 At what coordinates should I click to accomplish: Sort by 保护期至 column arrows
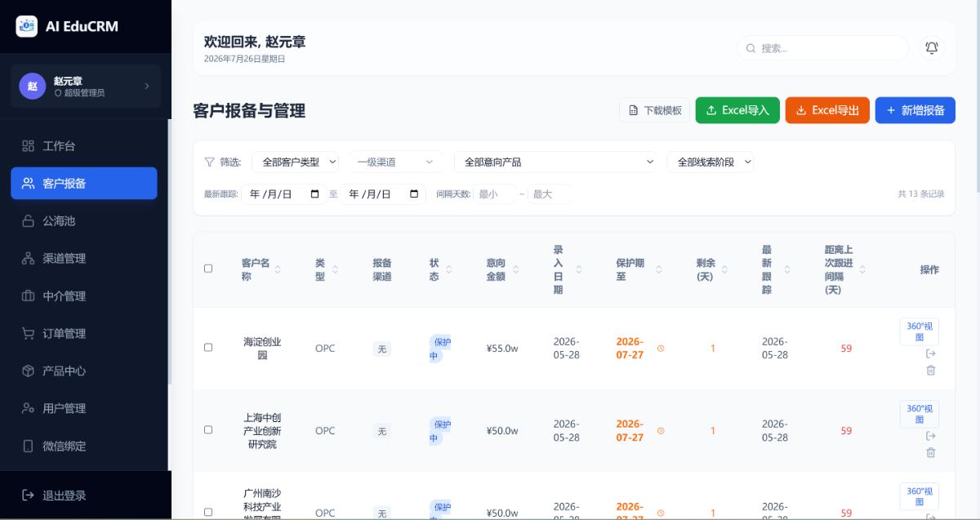click(660, 269)
